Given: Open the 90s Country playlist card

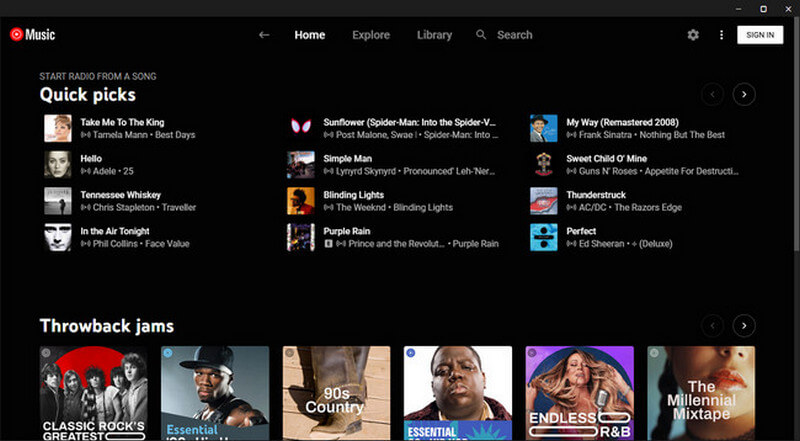Looking at the screenshot, I should click(336, 393).
